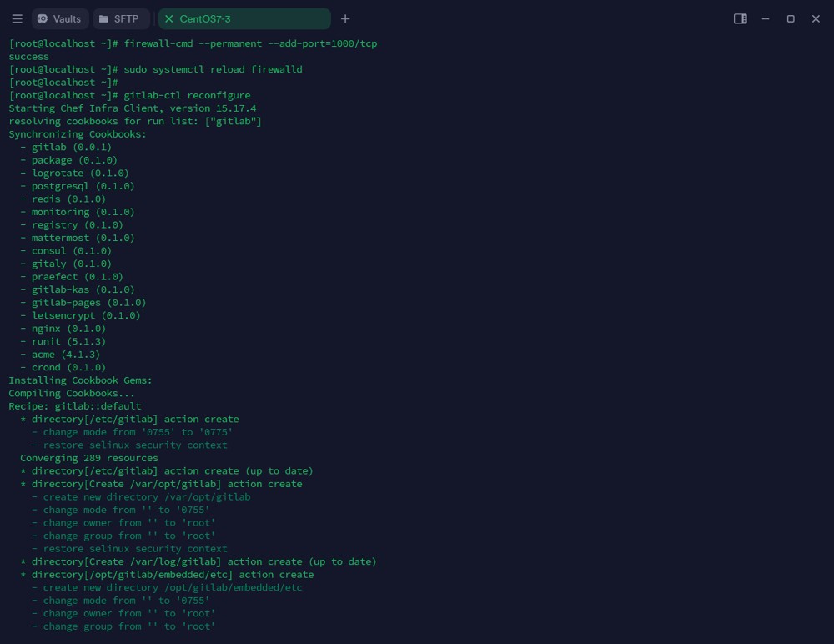Click 'directory[/etc/gitlab] action create (up to date)'
834x644 pixels.
click(x=173, y=471)
